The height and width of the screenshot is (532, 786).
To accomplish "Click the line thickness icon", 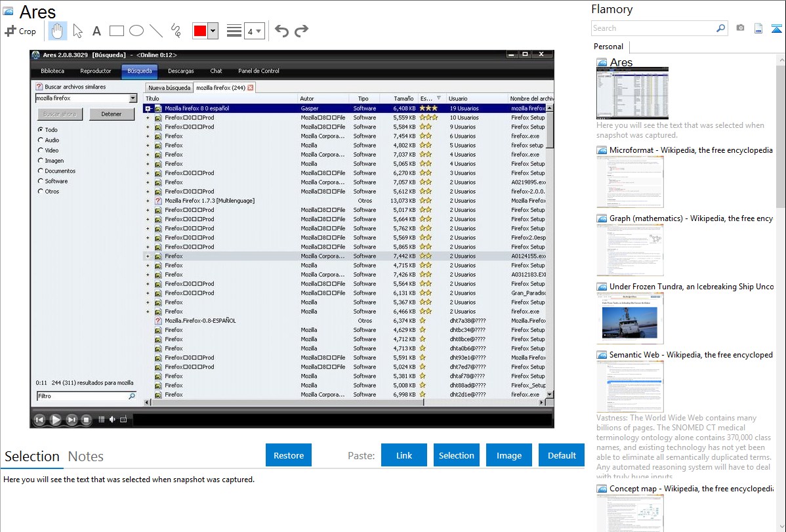I will 234,31.
